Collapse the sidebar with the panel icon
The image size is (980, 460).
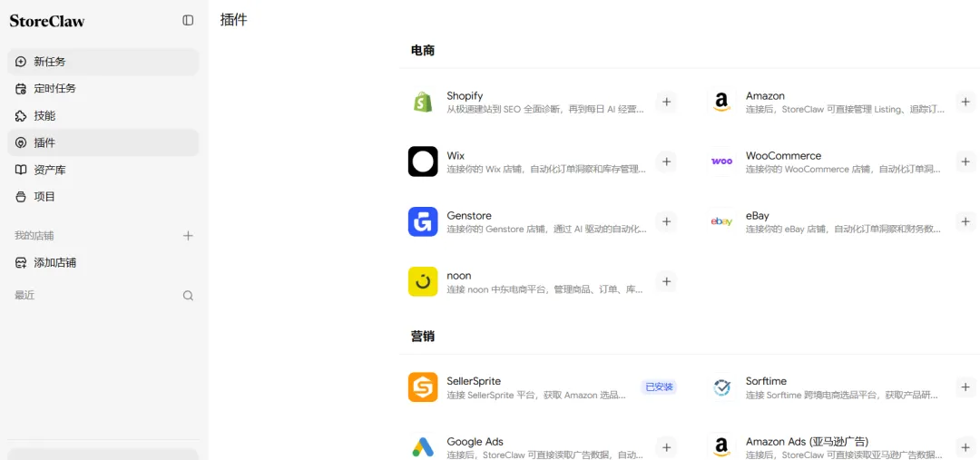point(188,20)
